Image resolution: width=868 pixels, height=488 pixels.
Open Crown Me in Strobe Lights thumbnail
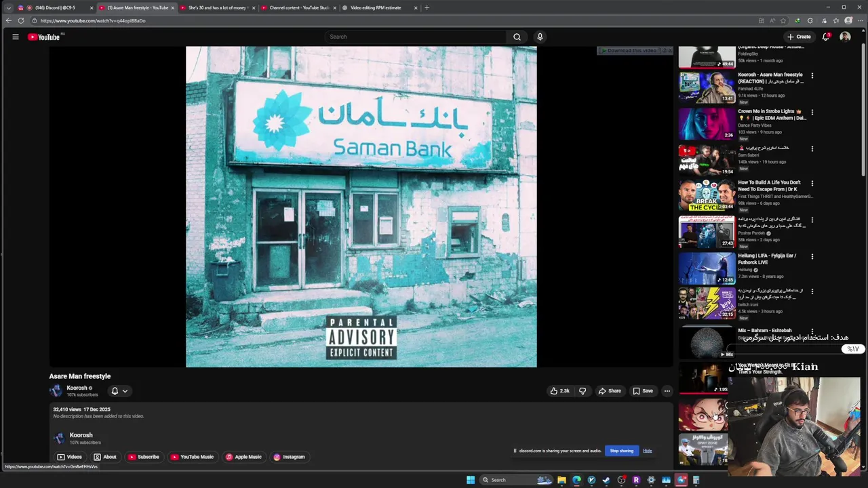707,123
